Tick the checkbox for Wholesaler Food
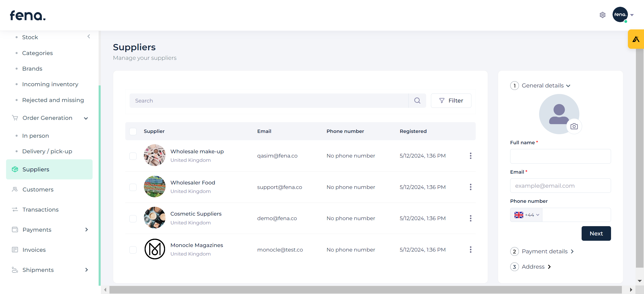 point(133,187)
